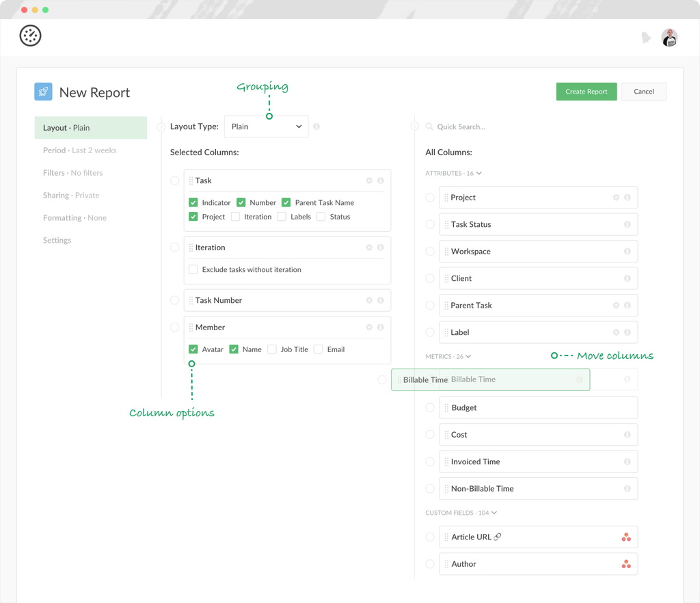Open the Sharing · Private settings tab
The height and width of the screenshot is (603, 700).
click(x=72, y=195)
